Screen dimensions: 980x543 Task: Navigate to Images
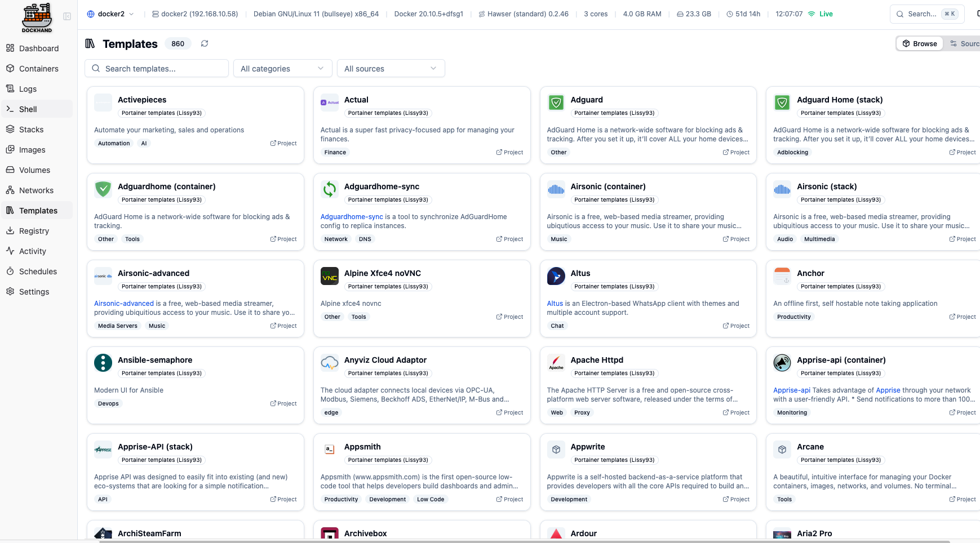click(x=37, y=150)
